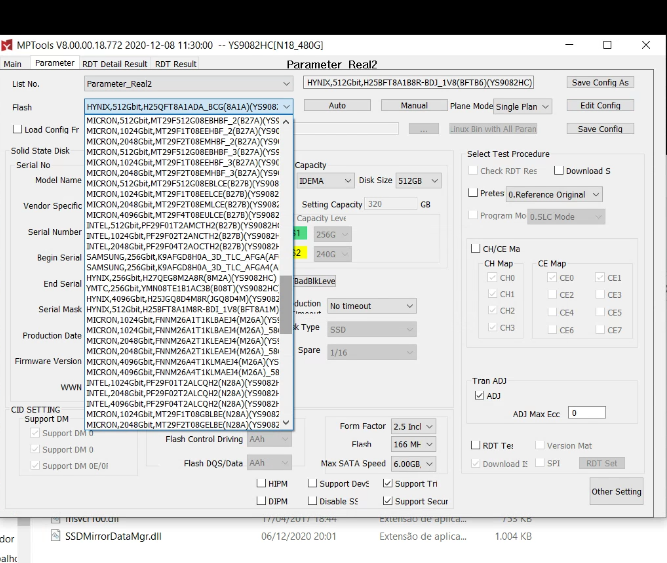Select MICRON 512Gbit MT29F512G08EBHBF_2(B27A) entry
The height and width of the screenshot is (563, 667).
point(183,121)
